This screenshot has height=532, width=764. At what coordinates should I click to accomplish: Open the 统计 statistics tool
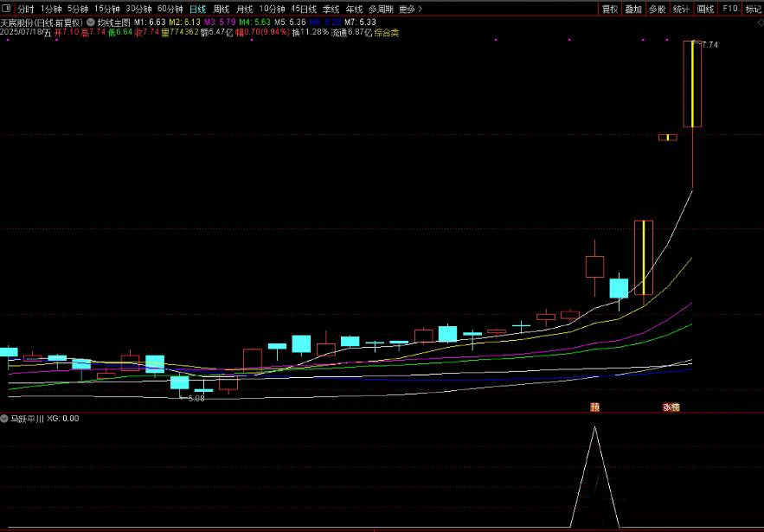[682, 10]
